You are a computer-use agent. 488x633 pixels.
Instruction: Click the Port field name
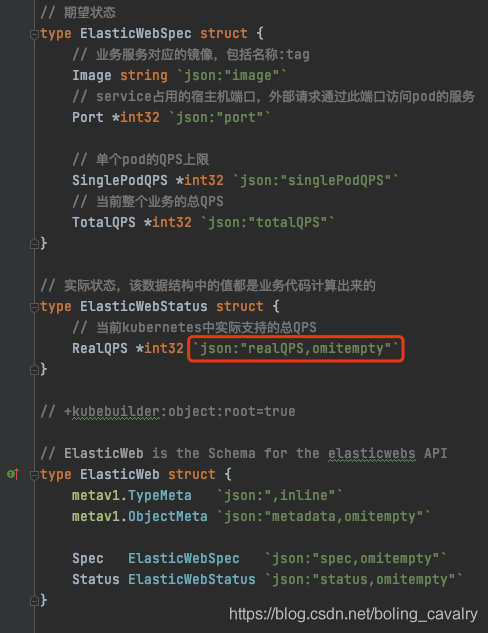click(x=88, y=117)
